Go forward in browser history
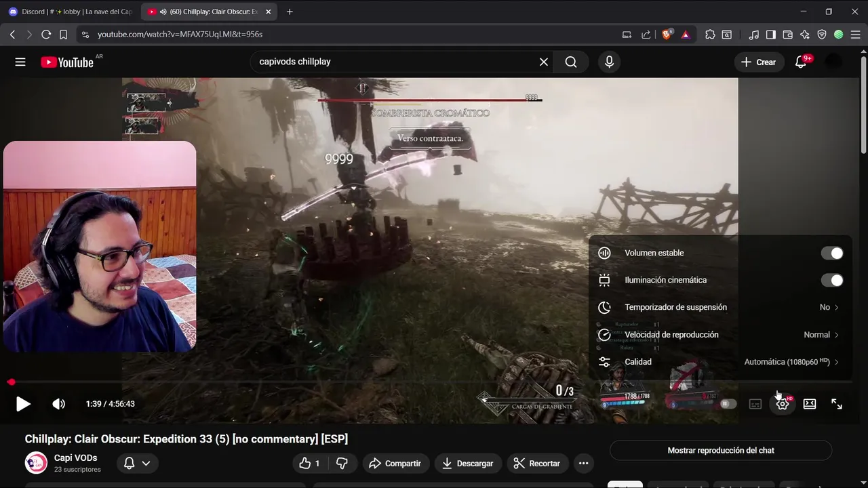 (x=29, y=34)
